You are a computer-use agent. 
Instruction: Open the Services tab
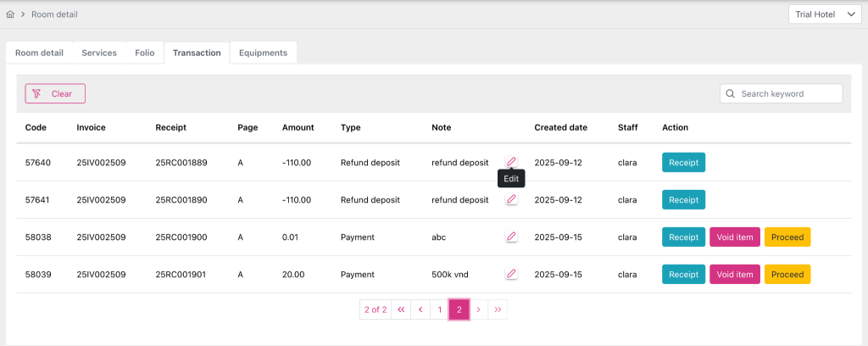99,53
